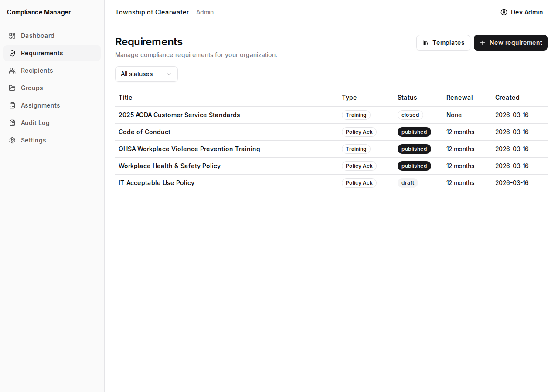This screenshot has height=392, width=558.
Task: Click 12 months renewal for IT Acceptable Use
Action: [x=460, y=183]
